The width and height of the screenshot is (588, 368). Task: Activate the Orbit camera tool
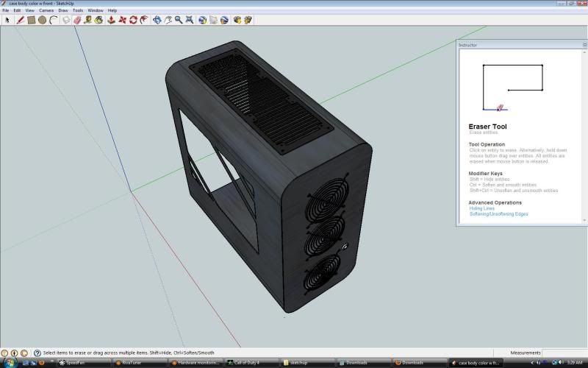(157, 20)
